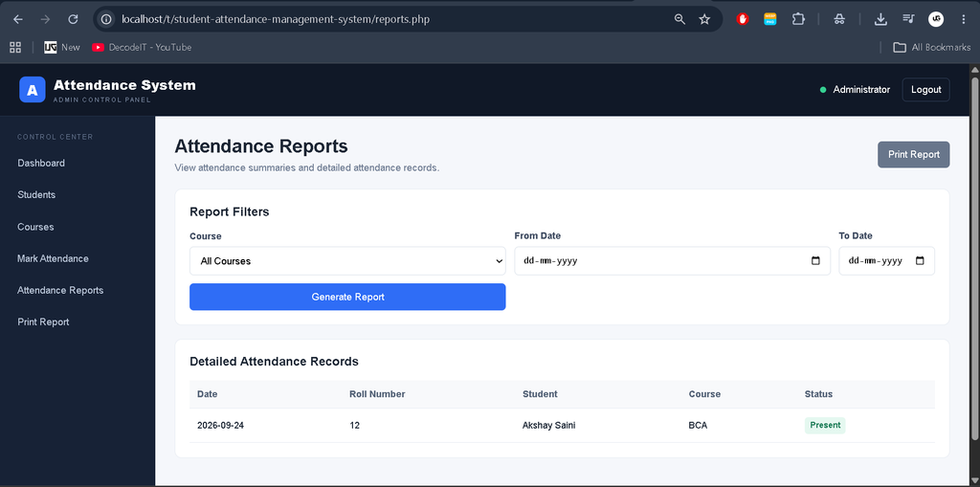Open the browser profile avatar
This screenshot has width=980, height=487.
(936, 19)
